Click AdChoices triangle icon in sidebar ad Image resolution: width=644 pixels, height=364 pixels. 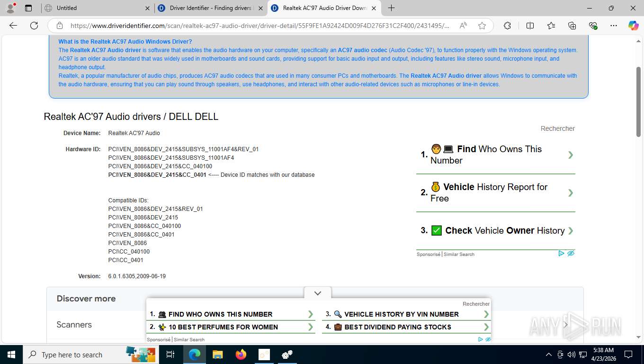[x=561, y=254]
